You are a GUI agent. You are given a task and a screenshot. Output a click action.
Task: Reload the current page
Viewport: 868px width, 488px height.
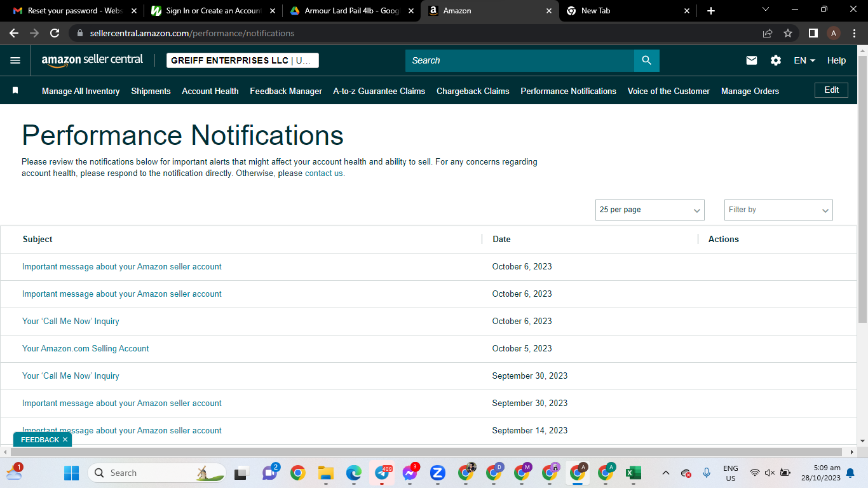pos(55,33)
